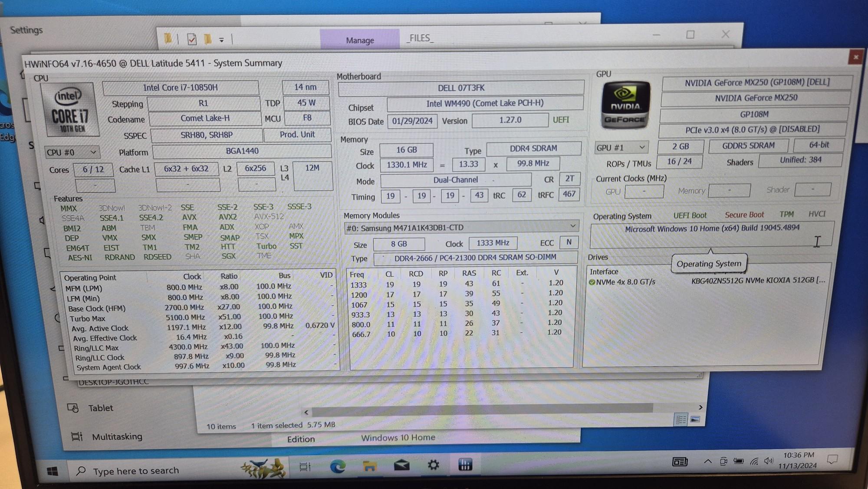Click the Intel Core i7-10850H name field

(181, 88)
